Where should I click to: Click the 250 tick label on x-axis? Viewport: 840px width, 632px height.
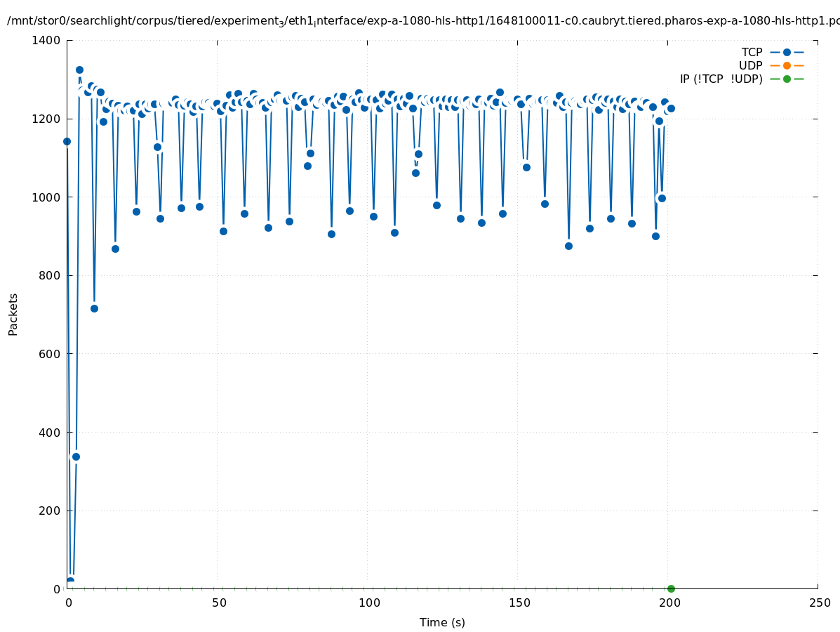819,603
